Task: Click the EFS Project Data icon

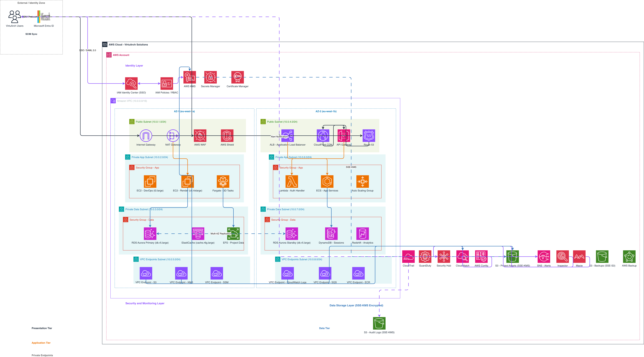Action: click(233, 234)
